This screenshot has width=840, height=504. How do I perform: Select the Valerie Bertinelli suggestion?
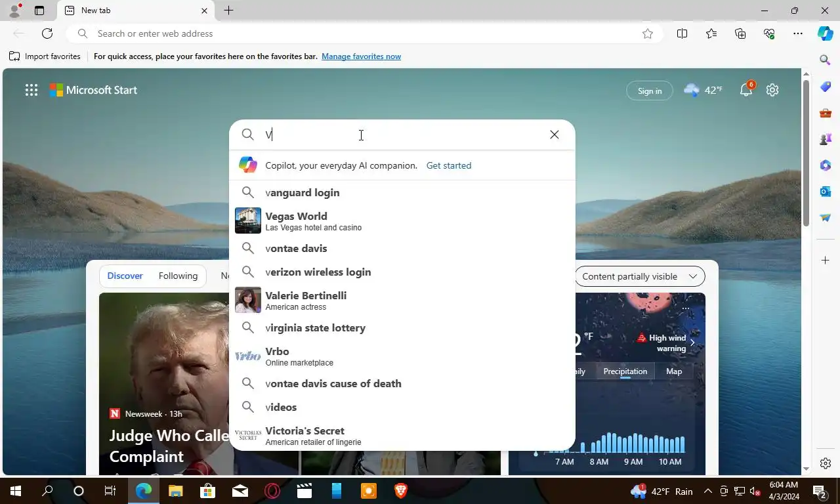click(x=402, y=301)
